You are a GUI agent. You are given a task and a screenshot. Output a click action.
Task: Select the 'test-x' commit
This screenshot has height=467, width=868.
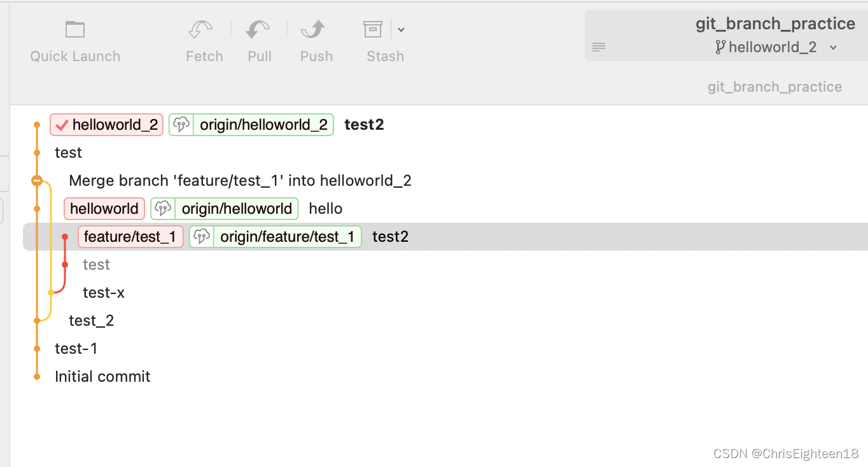[104, 293]
